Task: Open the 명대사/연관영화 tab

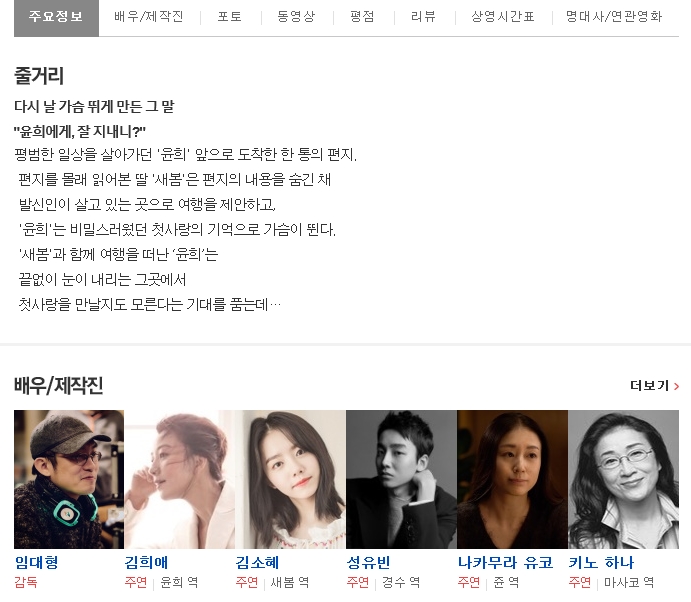Action: pyautogui.click(x=614, y=17)
